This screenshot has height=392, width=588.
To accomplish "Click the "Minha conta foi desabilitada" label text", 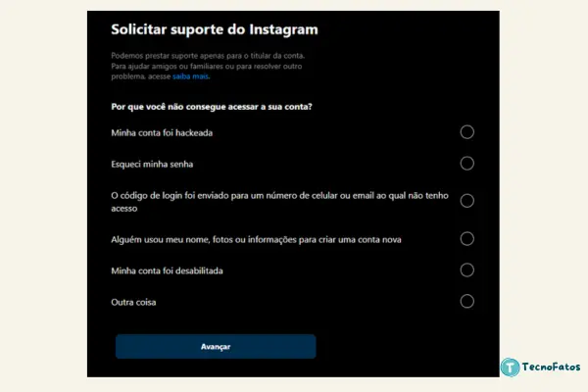I will [167, 270].
